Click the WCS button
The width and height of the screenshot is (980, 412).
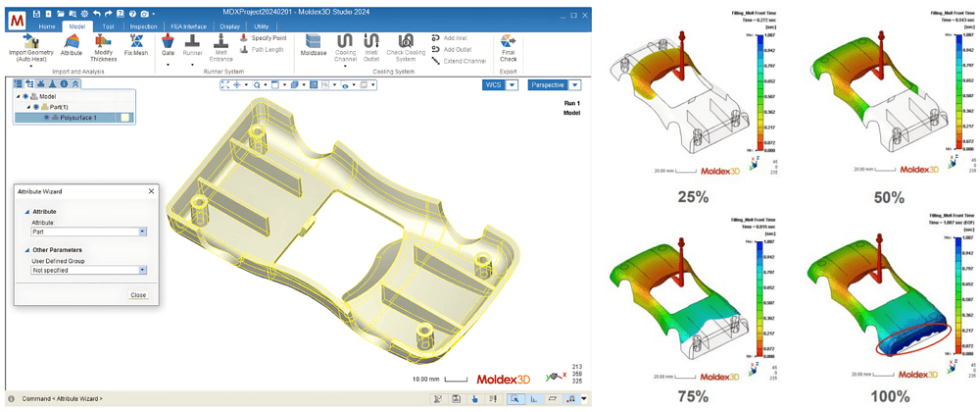click(x=493, y=85)
